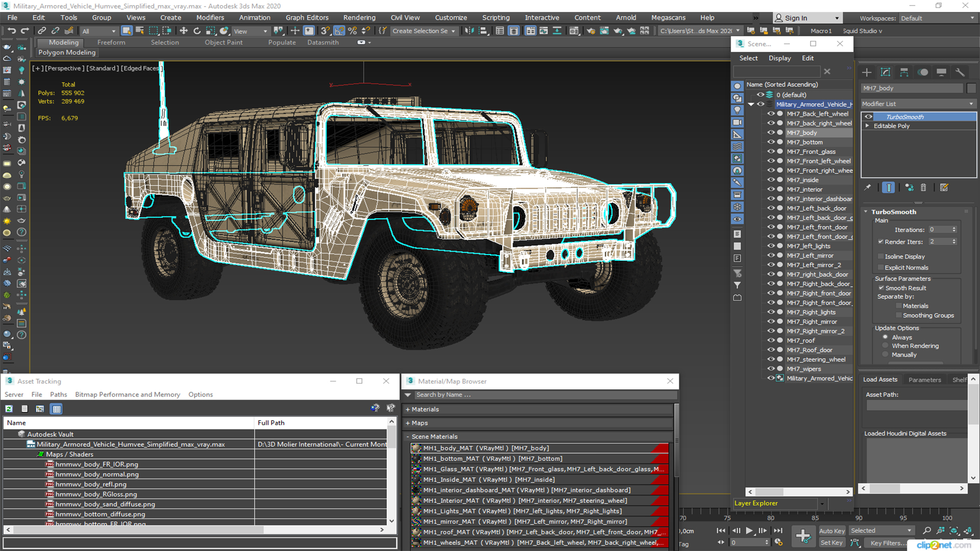Select the Move tool in main toolbar
The image size is (980, 551).
point(184,31)
